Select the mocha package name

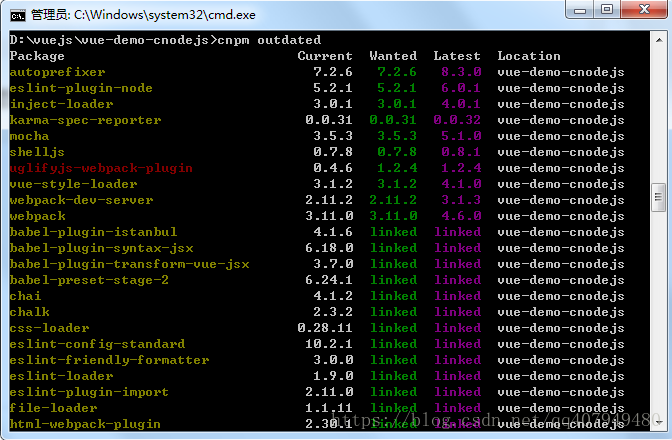coord(29,136)
